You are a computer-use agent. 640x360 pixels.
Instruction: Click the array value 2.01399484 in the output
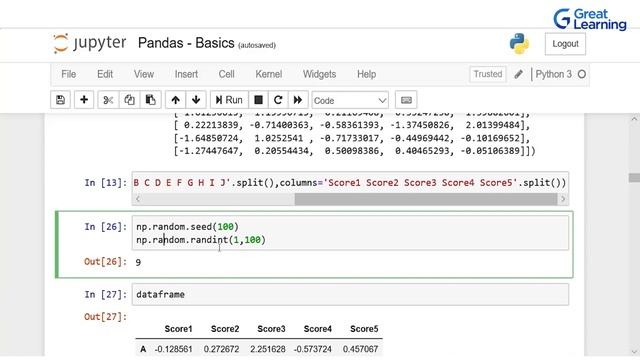[x=492, y=125]
